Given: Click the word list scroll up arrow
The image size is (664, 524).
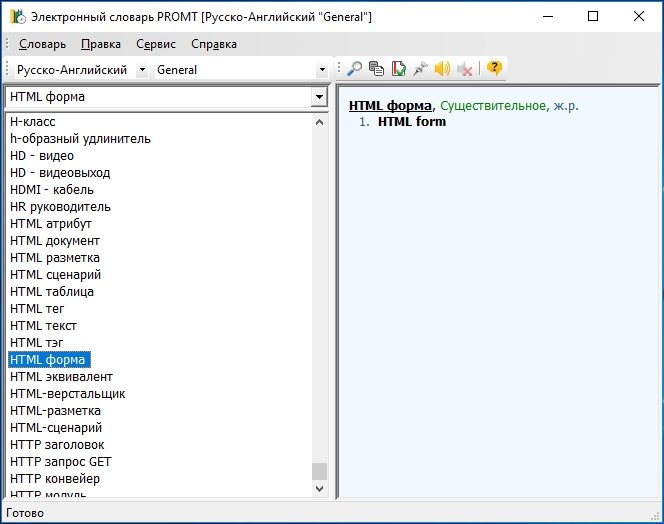Looking at the screenshot, I should (x=320, y=122).
